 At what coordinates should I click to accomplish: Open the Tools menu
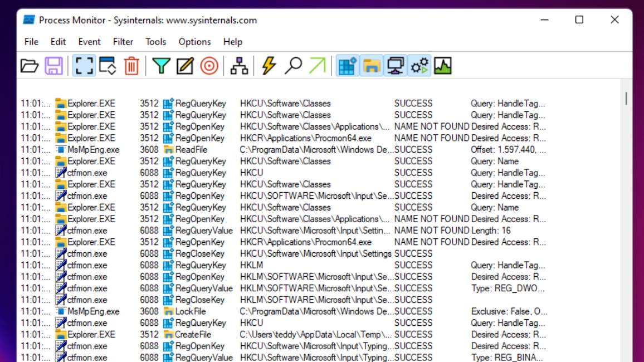pyautogui.click(x=156, y=42)
